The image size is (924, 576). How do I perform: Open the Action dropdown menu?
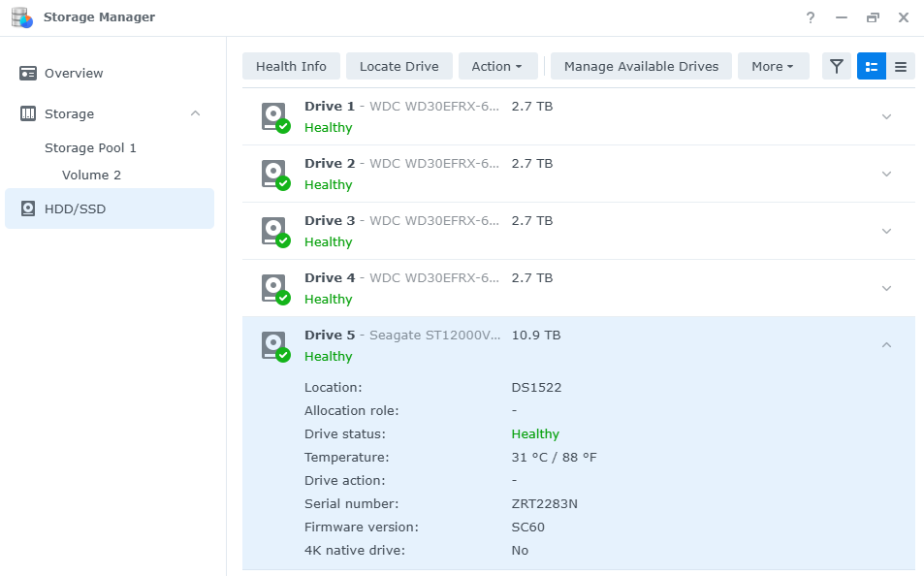(x=496, y=66)
